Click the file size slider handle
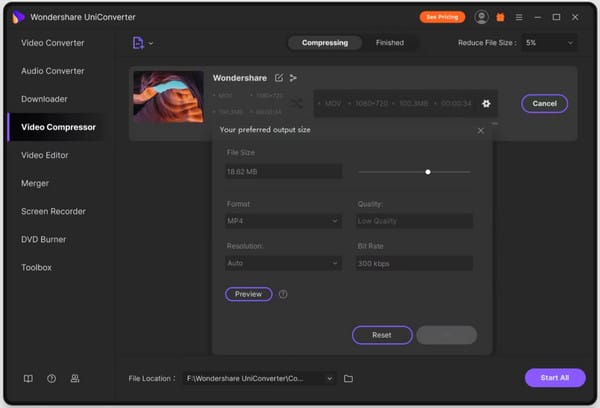Screen dimensions: 600x408 [x=428, y=171]
